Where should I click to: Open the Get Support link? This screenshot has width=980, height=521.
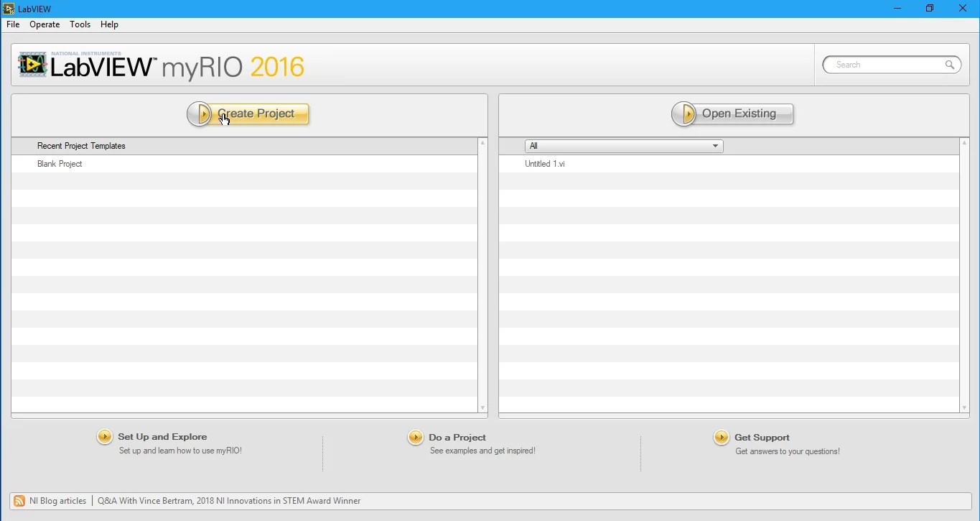pos(762,438)
